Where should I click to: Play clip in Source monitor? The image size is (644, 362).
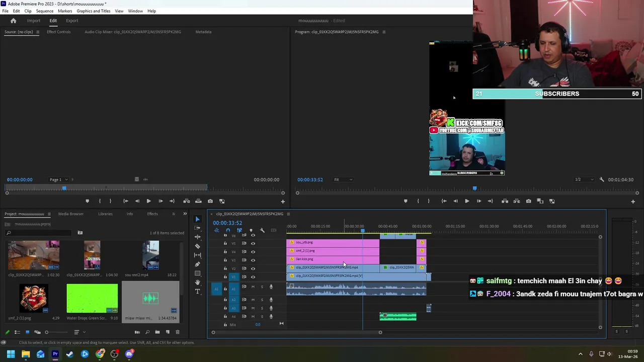(148, 201)
